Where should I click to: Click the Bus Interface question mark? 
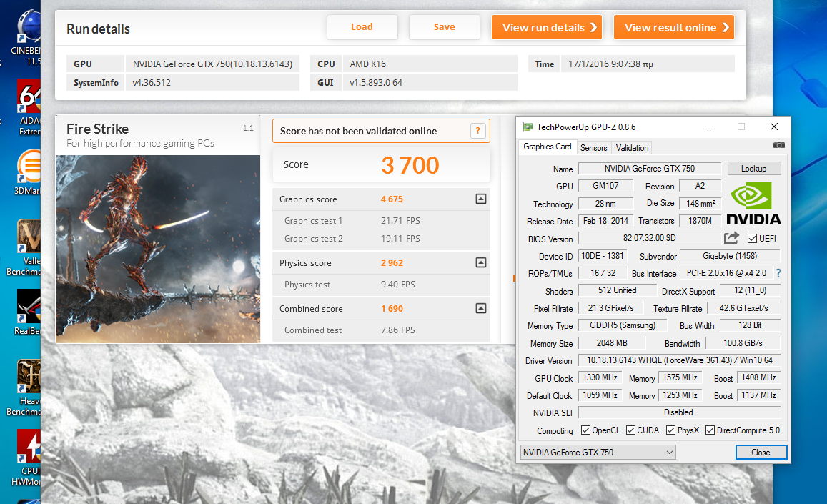(778, 273)
